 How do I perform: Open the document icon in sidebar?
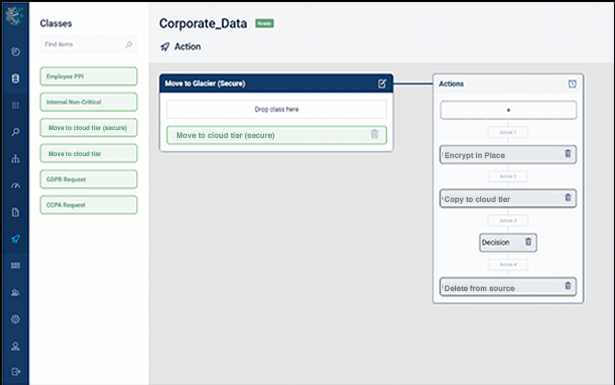click(x=15, y=212)
